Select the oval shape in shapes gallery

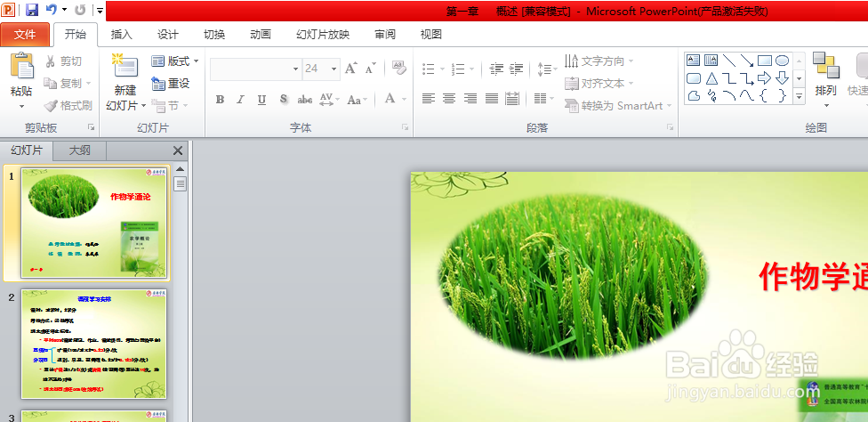point(782,61)
